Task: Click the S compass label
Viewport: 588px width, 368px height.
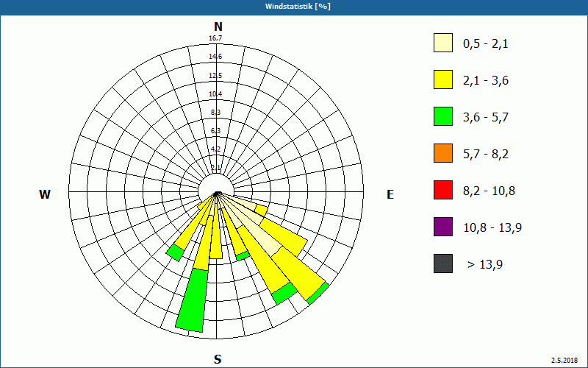Action: pyautogui.click(x=218, y=359)
